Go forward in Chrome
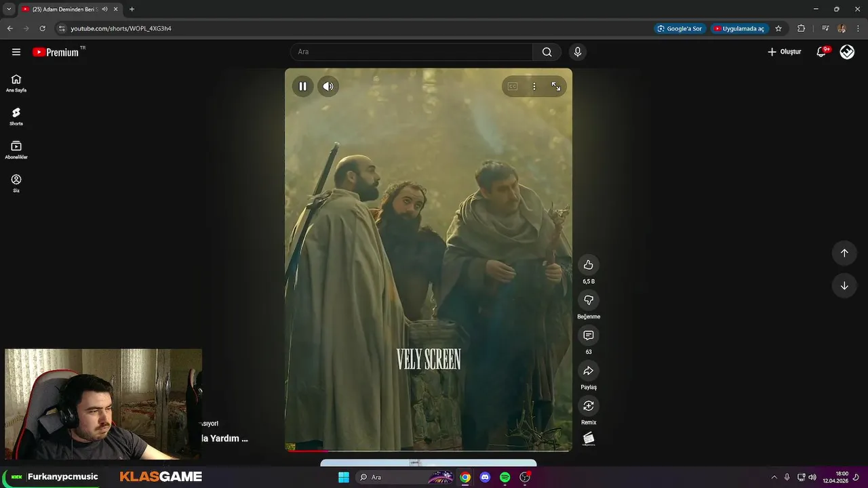This screenshot has width=868, height=488. click(26, 28)
